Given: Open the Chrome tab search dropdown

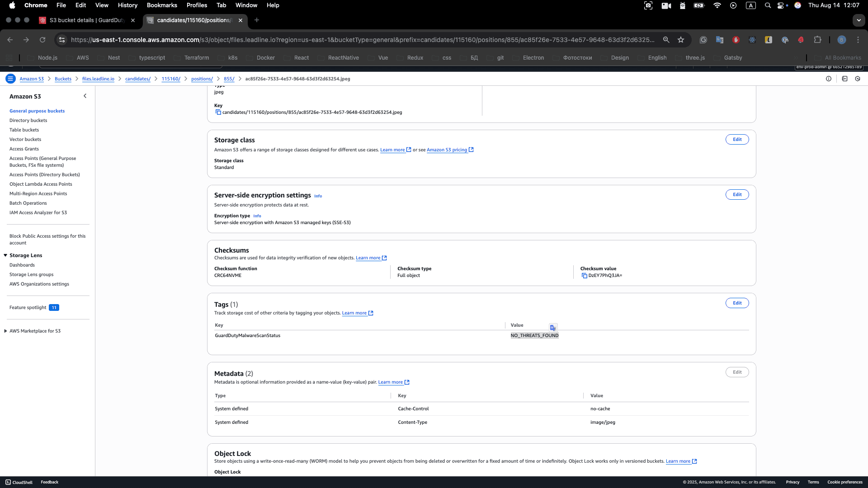Looking at the screenshot, I should coord(859,20).
